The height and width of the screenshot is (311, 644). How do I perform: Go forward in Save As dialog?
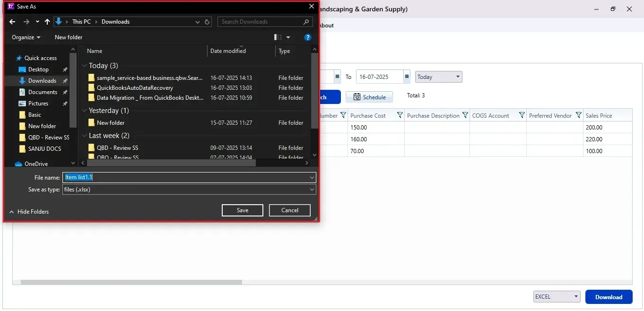pos(26,22)
